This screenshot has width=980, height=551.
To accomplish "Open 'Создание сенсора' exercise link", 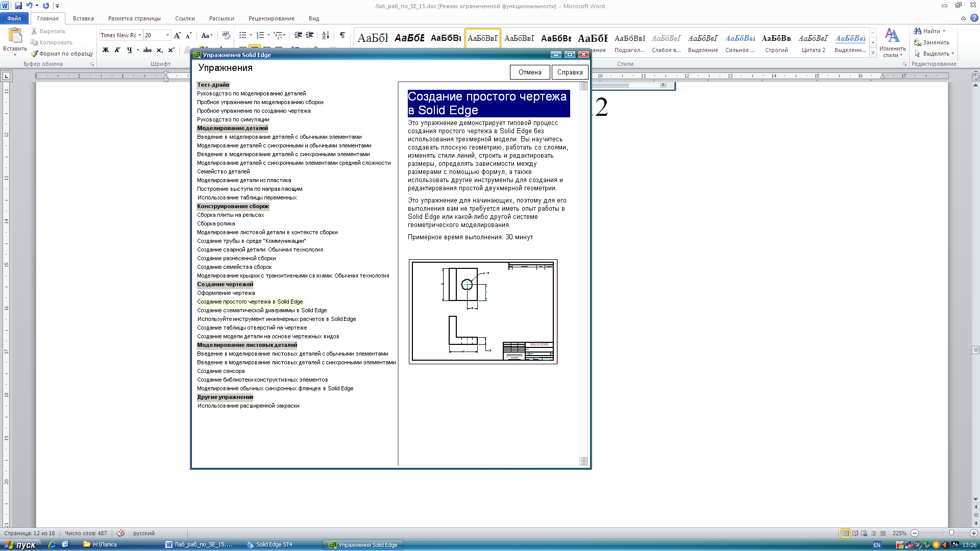I will [221, 371].
